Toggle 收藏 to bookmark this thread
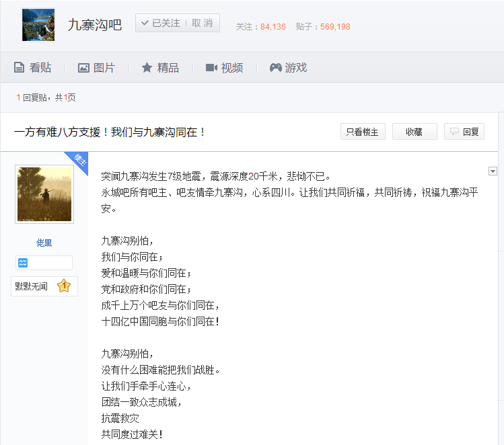This screenshot has width=504, height=445. click(414, 132)
